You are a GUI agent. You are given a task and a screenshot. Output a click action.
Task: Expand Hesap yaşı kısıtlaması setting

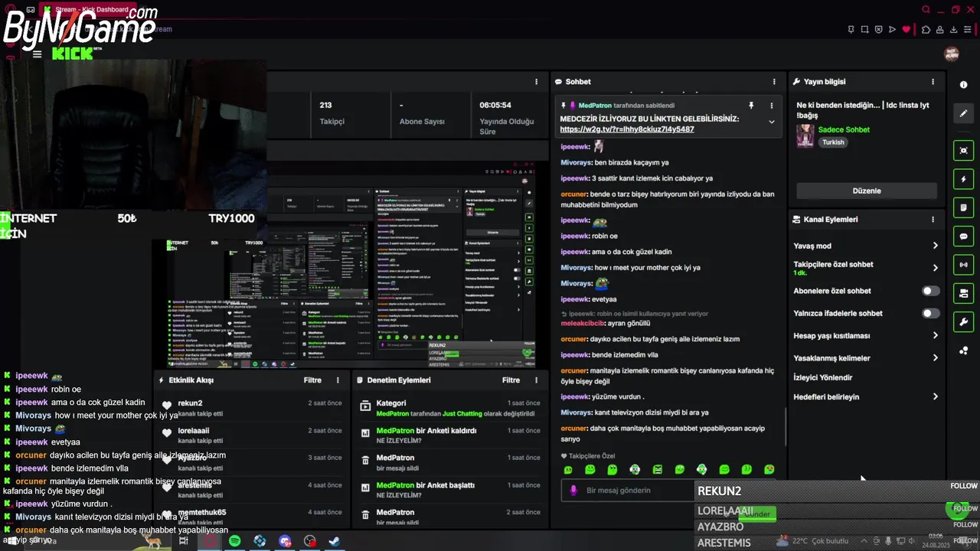[x=935, y=335]
